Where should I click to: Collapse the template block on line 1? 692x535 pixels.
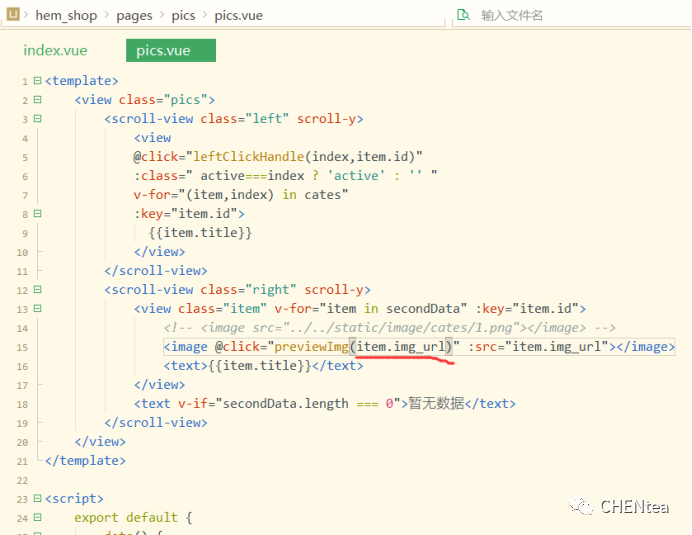pos(37,81)
